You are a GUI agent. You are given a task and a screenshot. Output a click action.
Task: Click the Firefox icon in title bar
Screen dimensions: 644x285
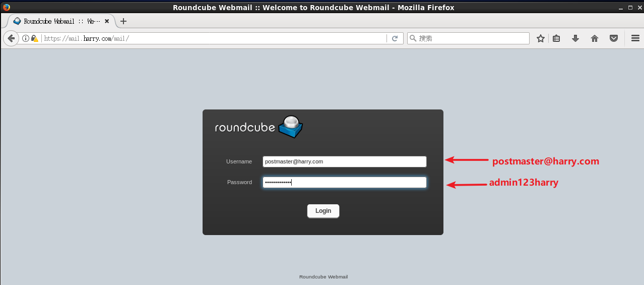(6, 7)
